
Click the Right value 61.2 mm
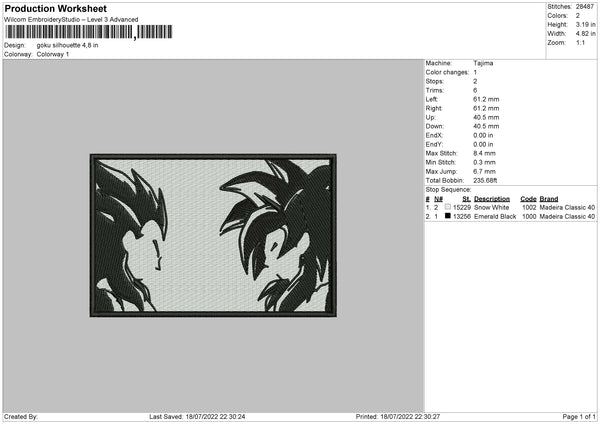(x=486, y=109)
